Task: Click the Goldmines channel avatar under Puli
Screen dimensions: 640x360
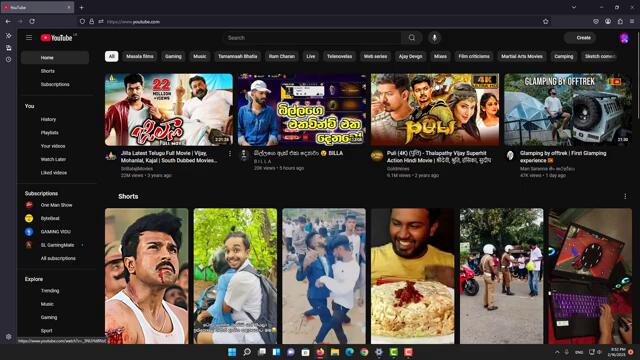Action: (x=377, y=156)
